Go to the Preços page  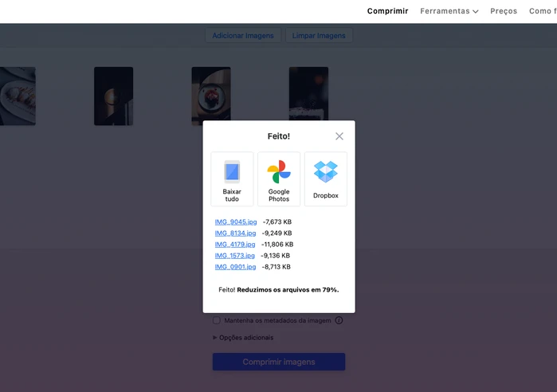[504, 11]
